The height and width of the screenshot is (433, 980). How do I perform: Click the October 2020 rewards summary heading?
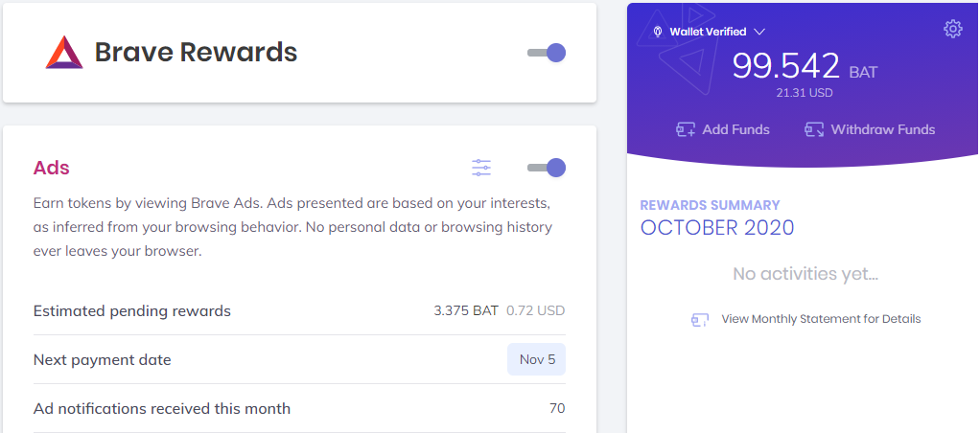click(717, 227)
